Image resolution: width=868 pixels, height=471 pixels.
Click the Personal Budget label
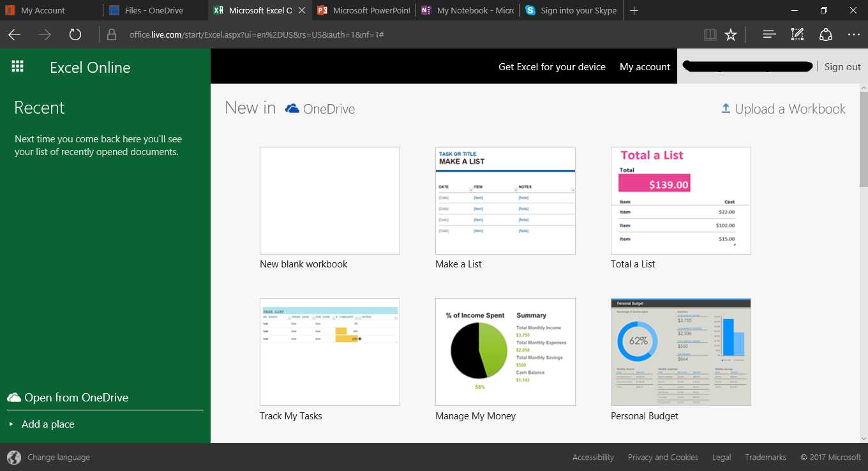point(645,416)
